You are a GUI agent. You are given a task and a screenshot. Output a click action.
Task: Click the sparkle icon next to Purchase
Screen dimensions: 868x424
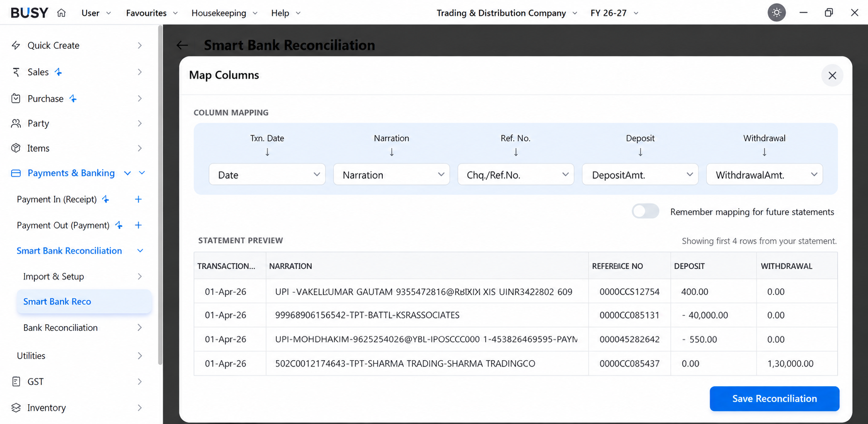[73, 99]
